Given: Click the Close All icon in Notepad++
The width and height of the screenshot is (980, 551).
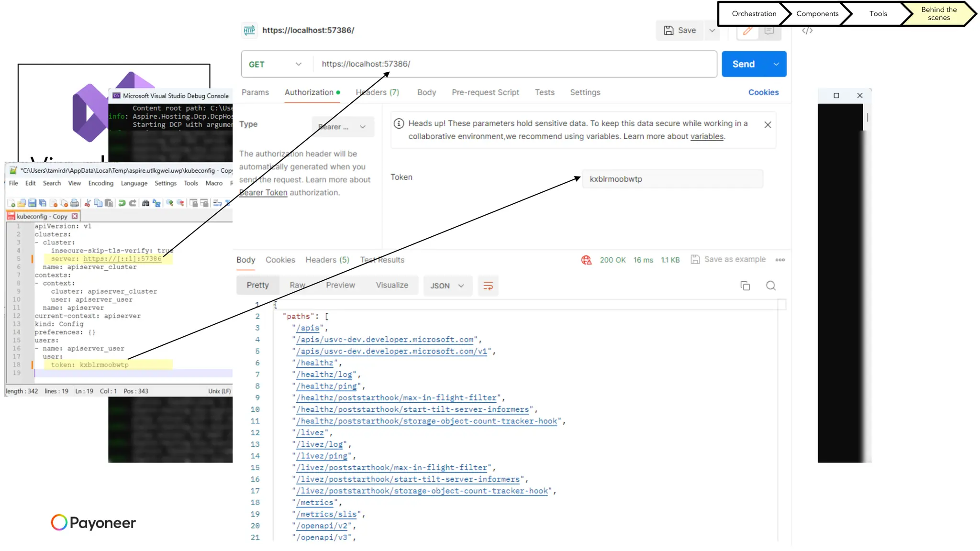Looking at the screenshot, I should 64,203.
